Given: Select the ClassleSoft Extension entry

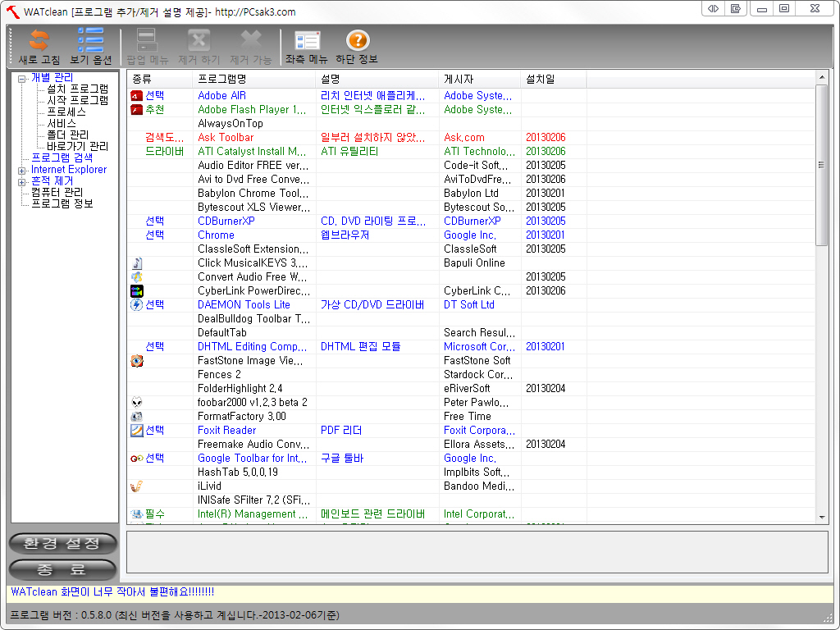Looking at the screenshot, I should coord(253,249).
